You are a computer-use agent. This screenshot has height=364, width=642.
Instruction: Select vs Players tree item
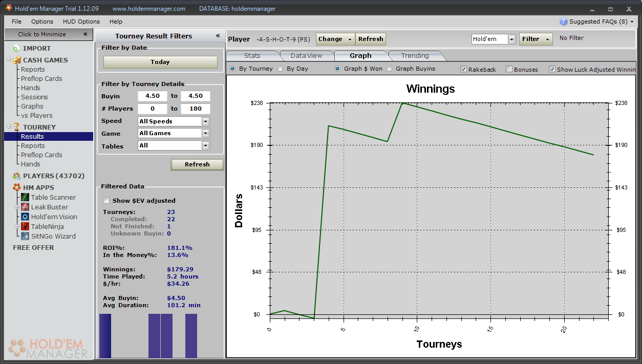(36, 115)
